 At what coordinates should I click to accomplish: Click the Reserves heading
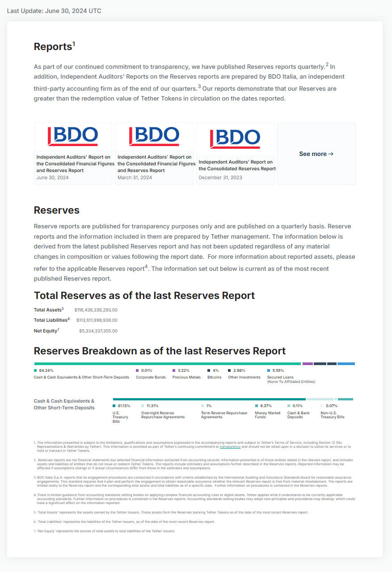pyautogui.click(x=57, y=210)
